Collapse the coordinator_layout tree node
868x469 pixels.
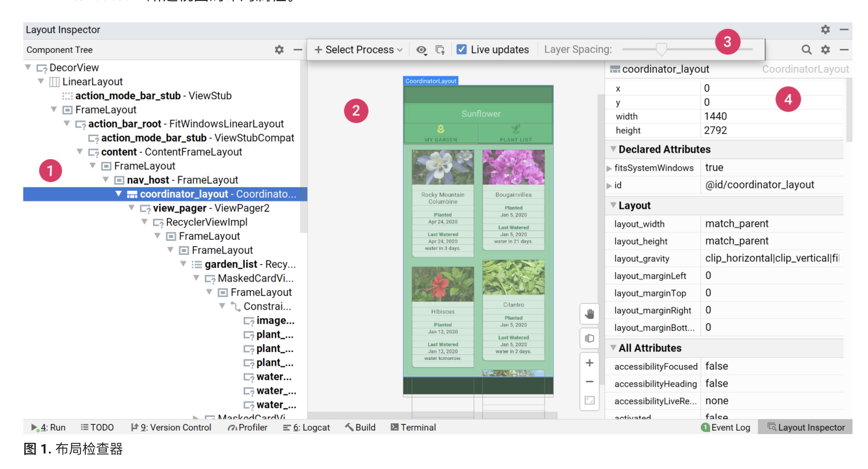click(x=119, y=194)
